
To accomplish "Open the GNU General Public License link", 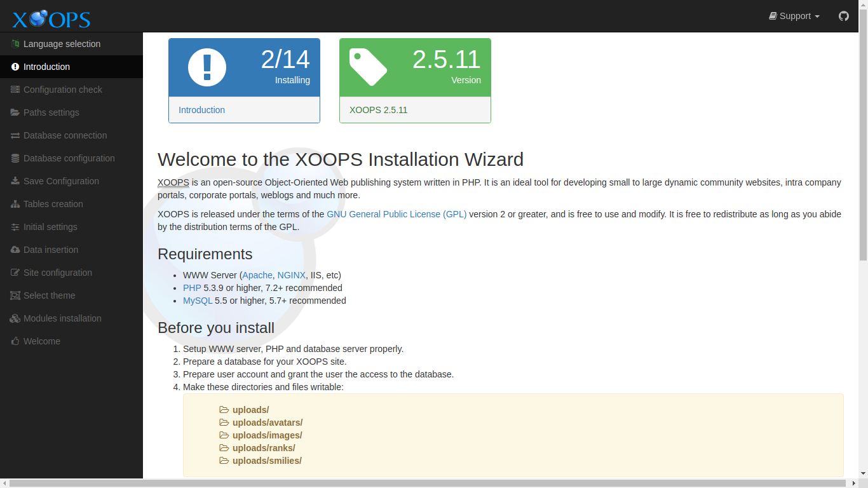I will point(397,214).
